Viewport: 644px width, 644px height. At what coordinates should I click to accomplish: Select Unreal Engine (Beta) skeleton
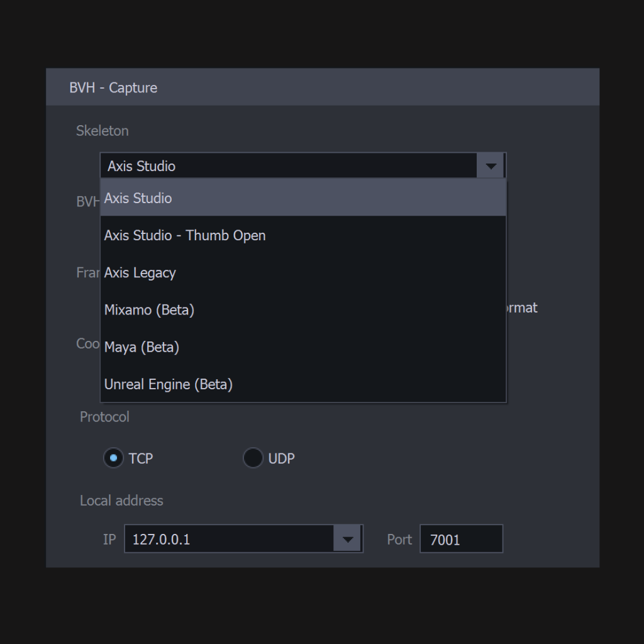coord(303,384)
